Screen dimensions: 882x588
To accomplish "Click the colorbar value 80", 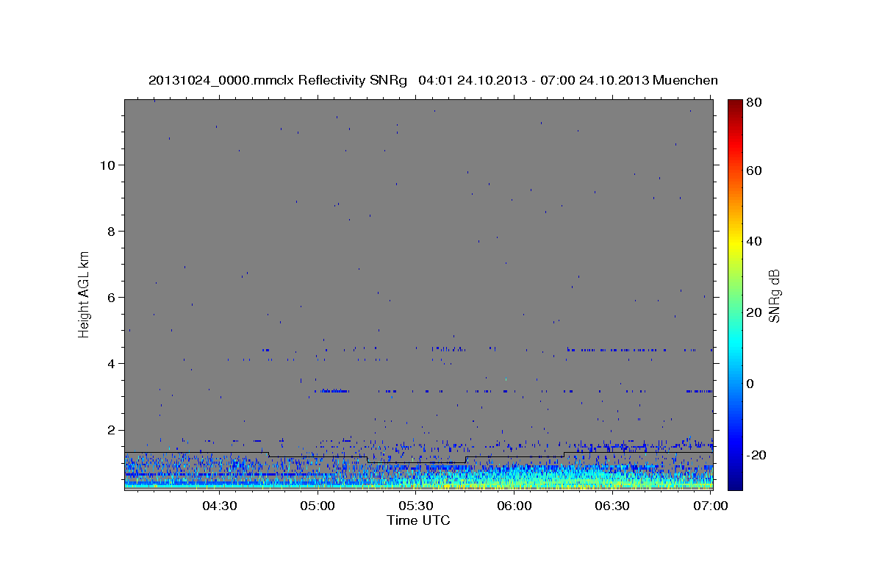I will point(753,104).
